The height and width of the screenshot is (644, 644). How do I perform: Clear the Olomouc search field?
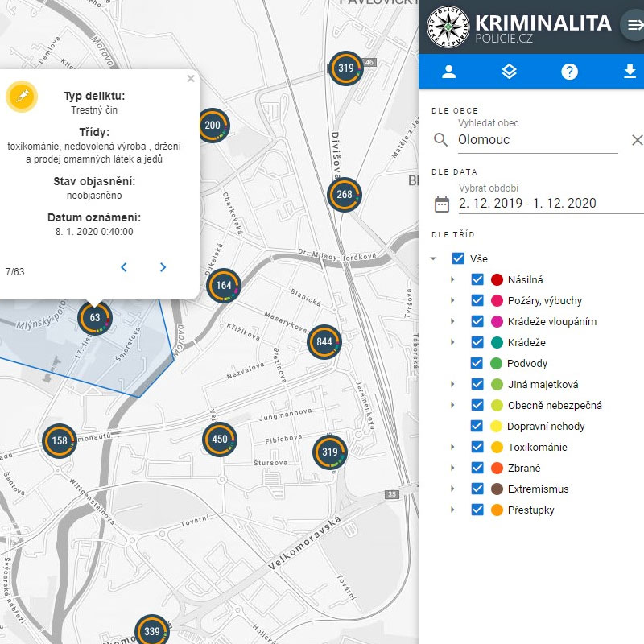point(637,140)
